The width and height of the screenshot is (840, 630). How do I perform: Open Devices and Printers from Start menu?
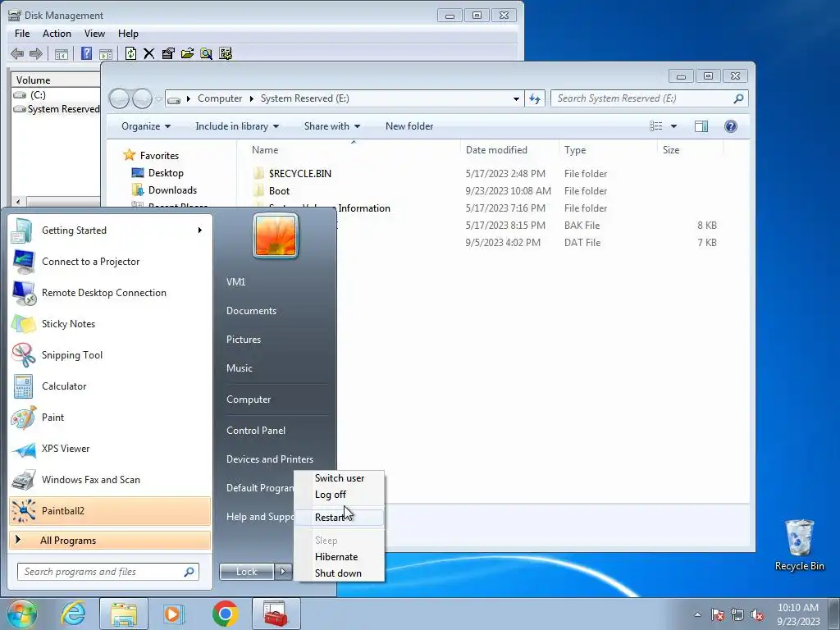[269, 459]
